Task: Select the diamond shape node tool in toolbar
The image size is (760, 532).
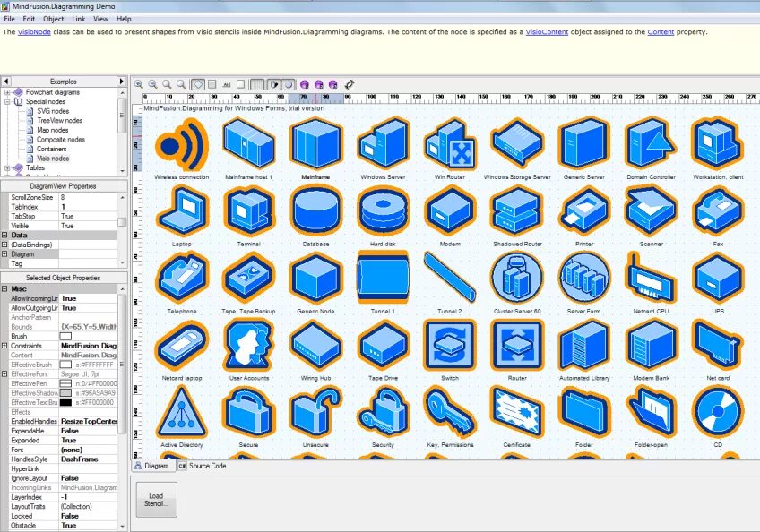Action: (198, 84)
